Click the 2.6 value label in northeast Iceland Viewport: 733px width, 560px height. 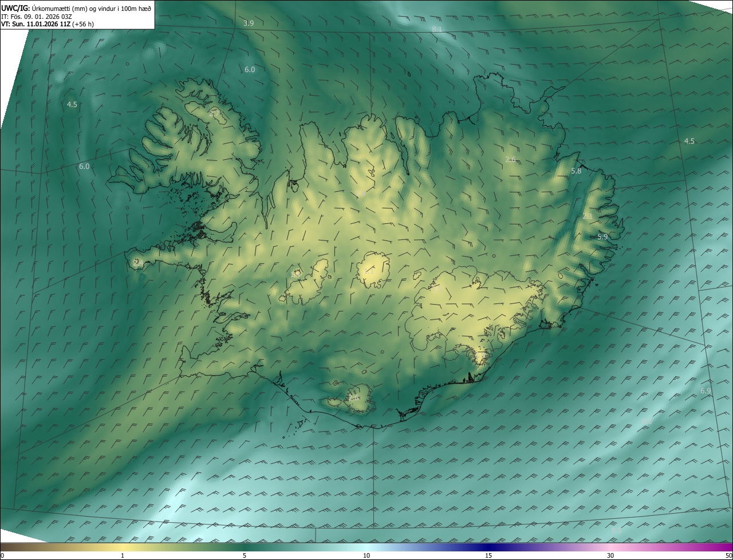click(x=511, y=159)
